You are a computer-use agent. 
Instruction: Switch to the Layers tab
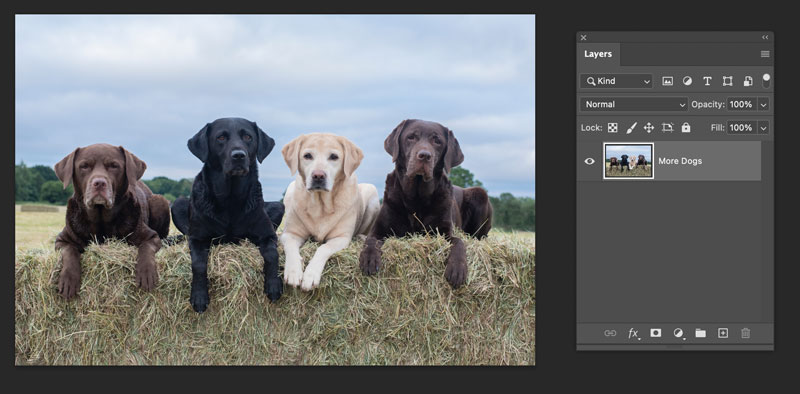coord(598,54)
